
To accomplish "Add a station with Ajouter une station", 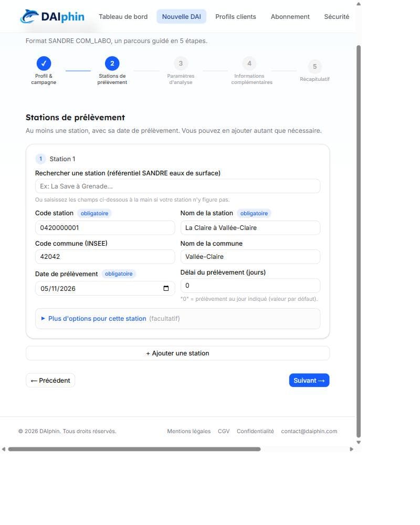I will 177,353.
